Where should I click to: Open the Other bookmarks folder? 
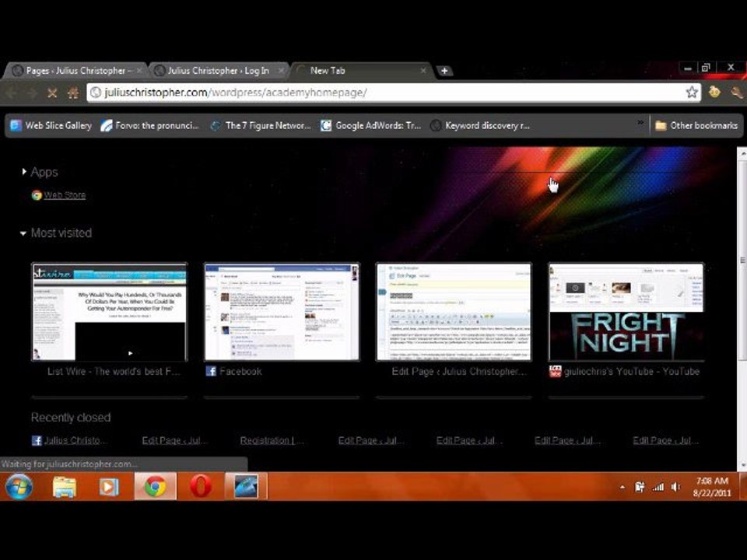tap(696, 126)
